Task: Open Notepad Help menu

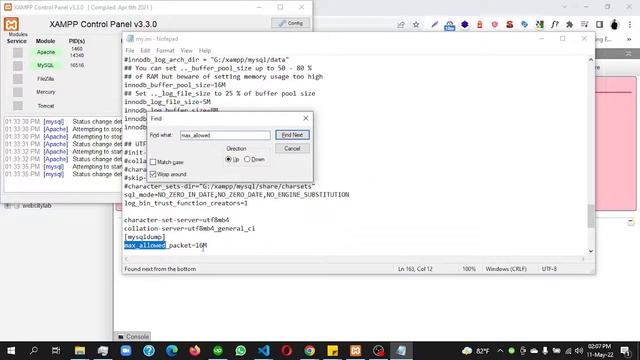Action: point(205,51)
